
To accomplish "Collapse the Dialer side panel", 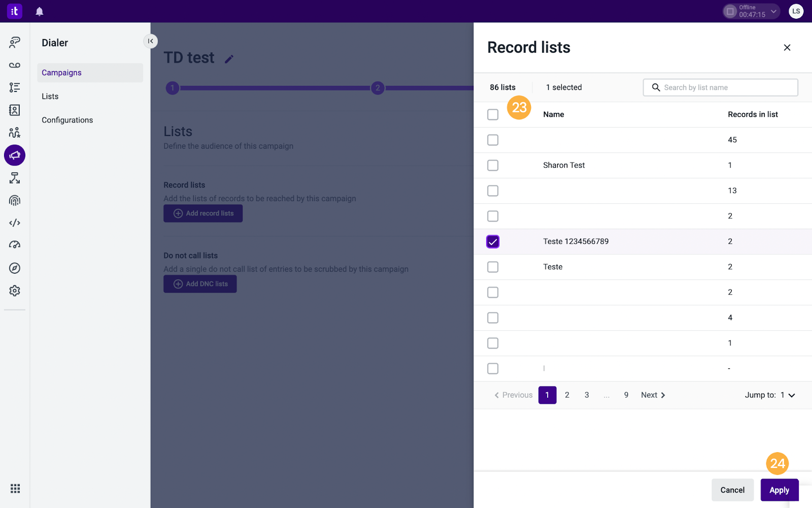I will point(150,41).
